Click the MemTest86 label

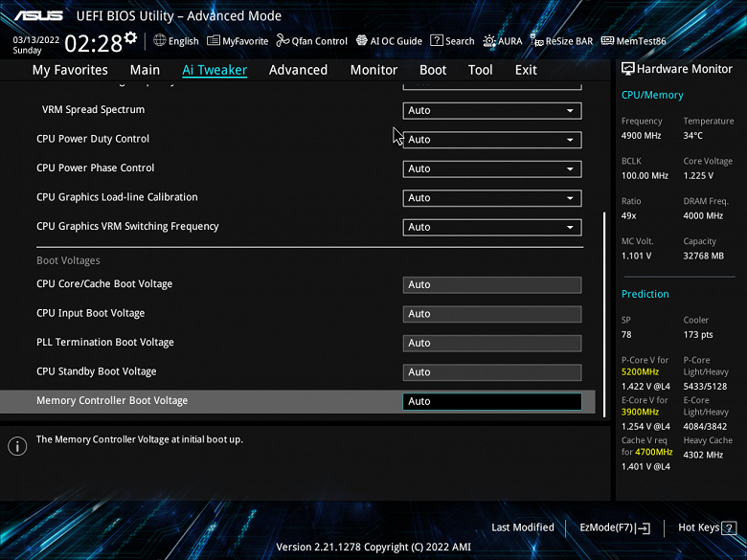(641, 41)
